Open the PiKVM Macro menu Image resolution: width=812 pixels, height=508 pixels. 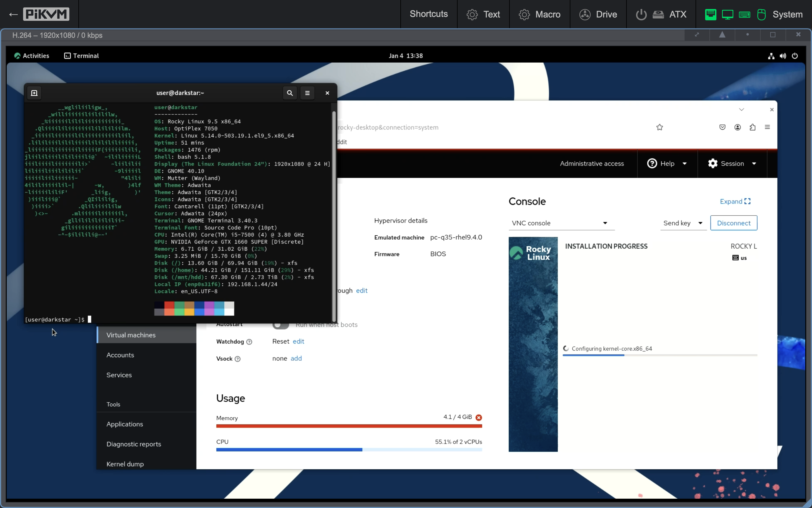(x=540, y=14)
